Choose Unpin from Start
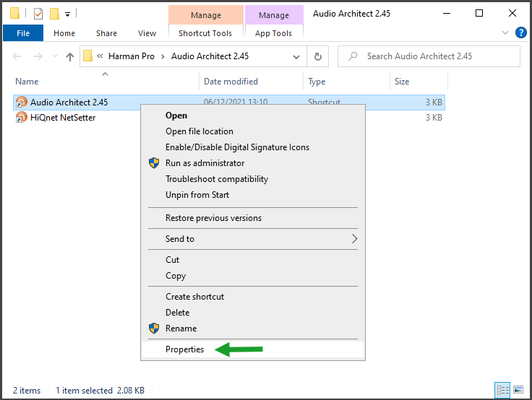 coord(253,195)
